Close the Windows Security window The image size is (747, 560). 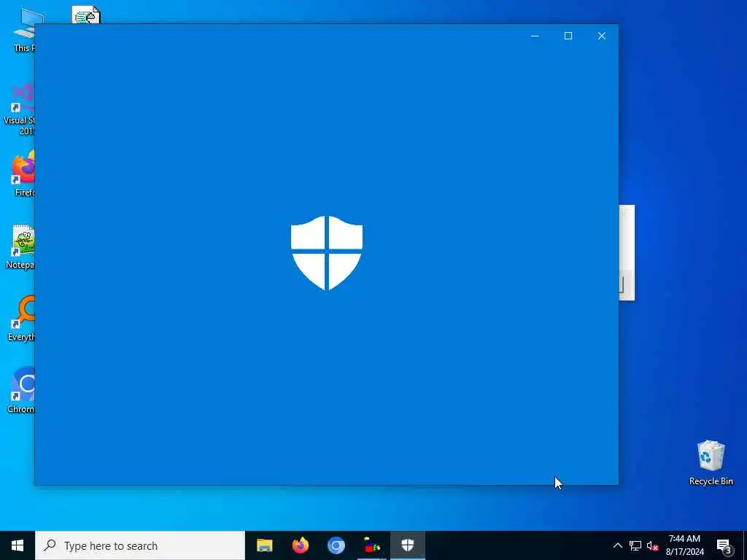pyautogui.click(x=602, y=36)
